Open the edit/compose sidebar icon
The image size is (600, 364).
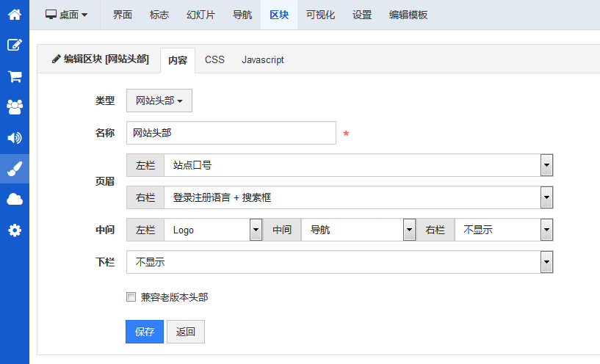point(14,45)
